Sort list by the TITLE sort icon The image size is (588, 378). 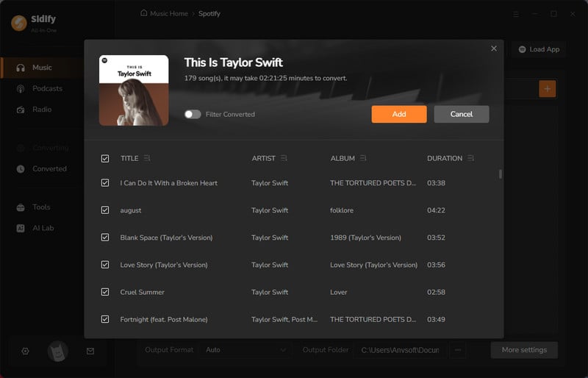click(147, 158)
